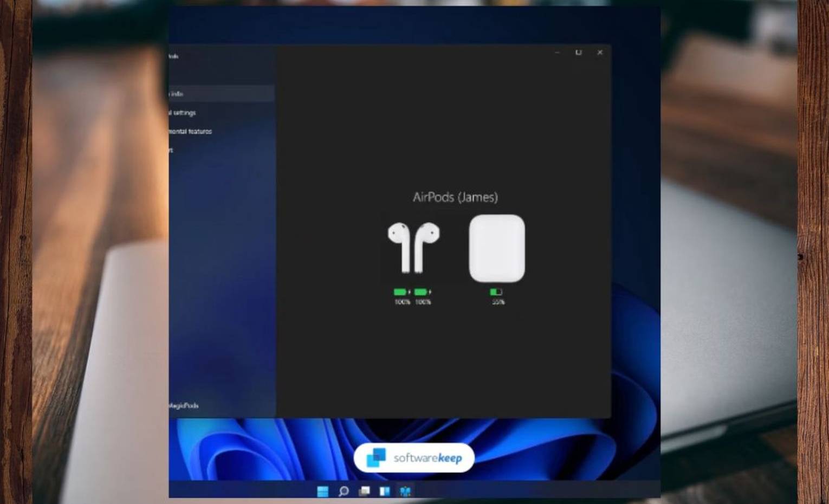Image resolution: width=829 pixels, height=504 pixels.
Task: Maximize the MagicPods window
Action: coord(578,53)
